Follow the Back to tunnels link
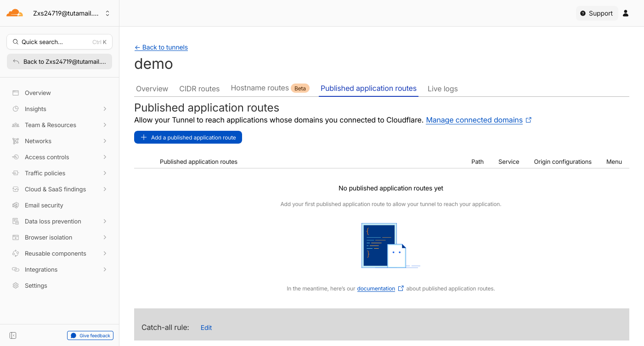Viewport: 644px width, 346px height. (x=161, y=47)
